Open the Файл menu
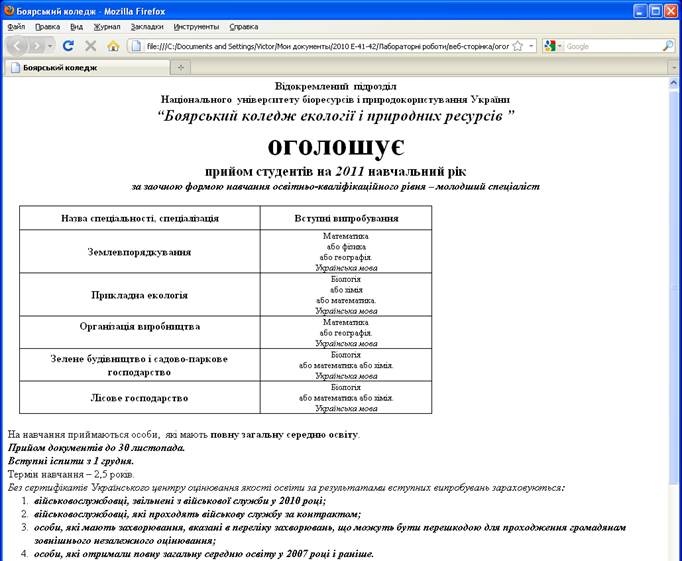The width and height of the screenshot is (682, 561). [x=16, y=27]
